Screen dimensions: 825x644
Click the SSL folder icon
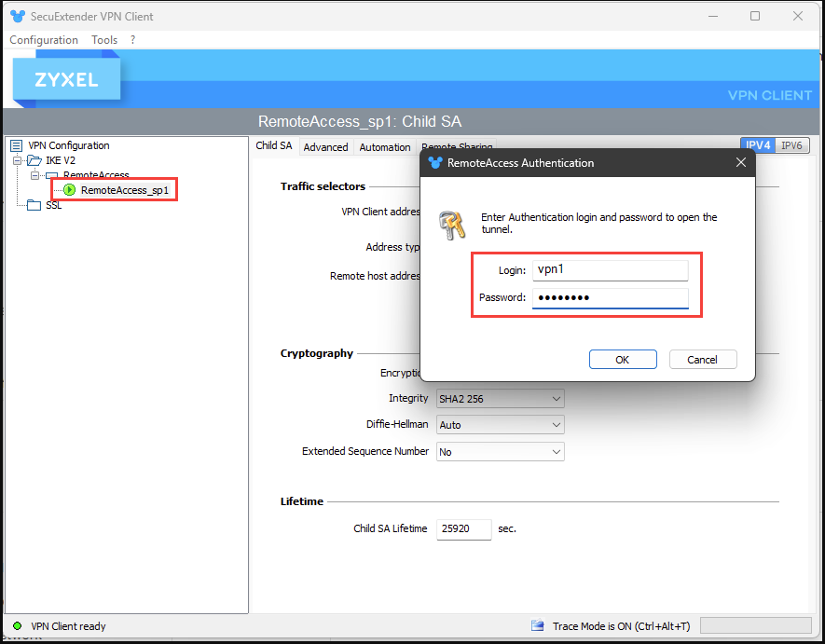point(34,205)
